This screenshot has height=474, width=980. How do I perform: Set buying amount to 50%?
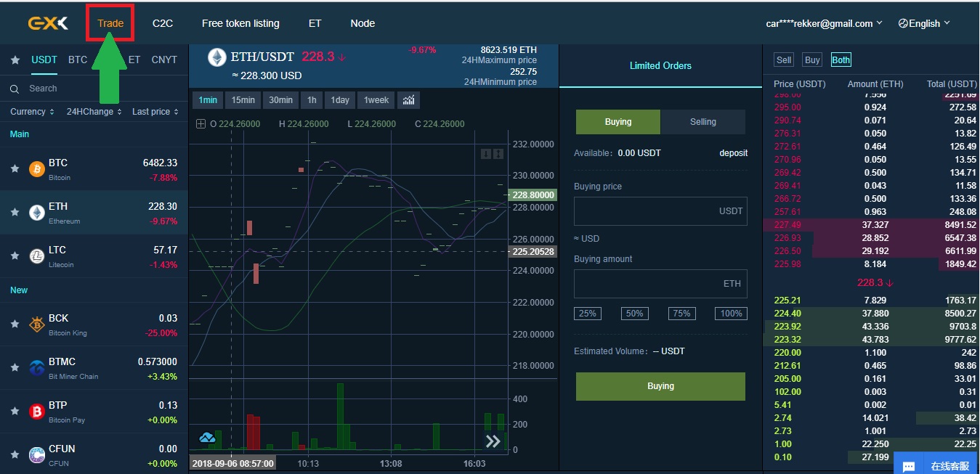coord(634,314)
